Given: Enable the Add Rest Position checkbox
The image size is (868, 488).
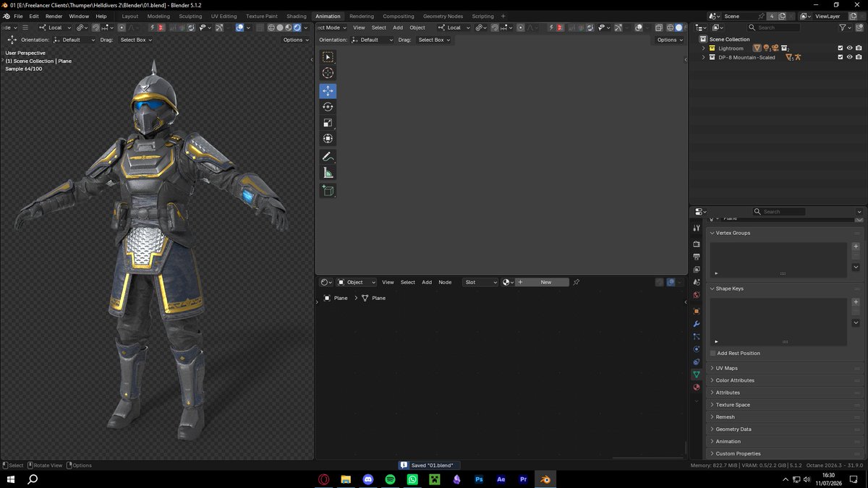Looking at the screenshot, I should [713, 353].
